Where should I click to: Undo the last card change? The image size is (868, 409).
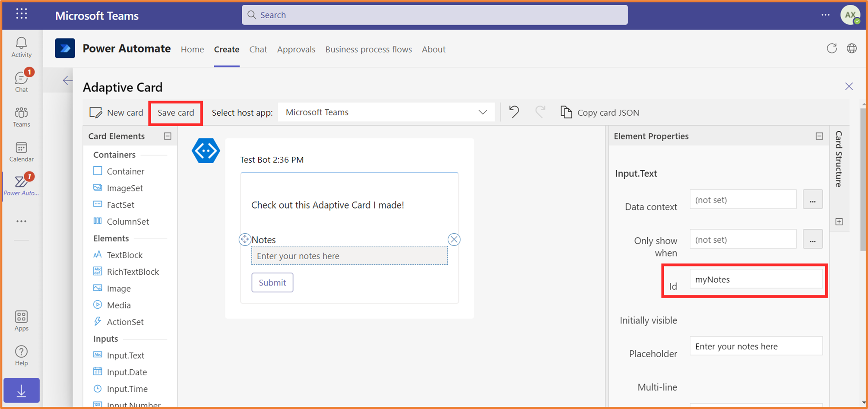click(x=513, y=112)
